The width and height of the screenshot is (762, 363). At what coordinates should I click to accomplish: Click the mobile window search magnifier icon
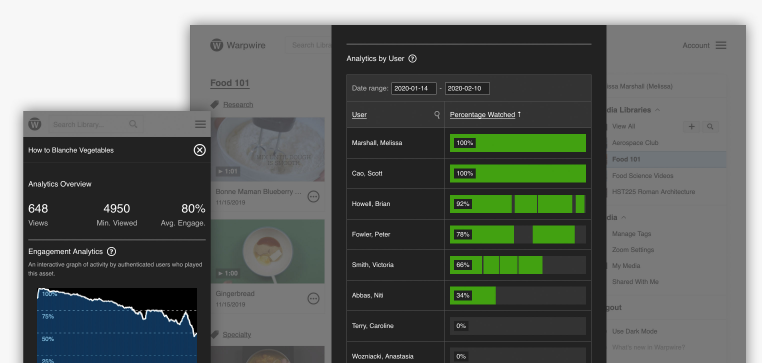tap(133, 124)
